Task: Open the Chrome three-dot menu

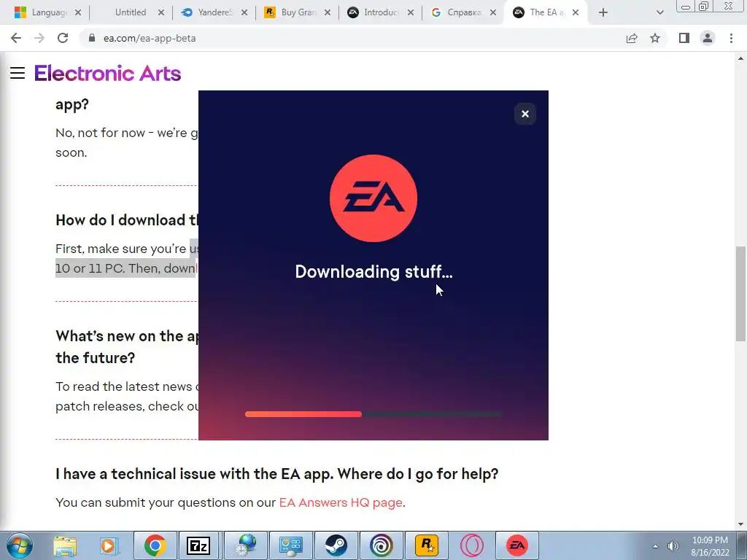Action: click(x=731, y=38)
